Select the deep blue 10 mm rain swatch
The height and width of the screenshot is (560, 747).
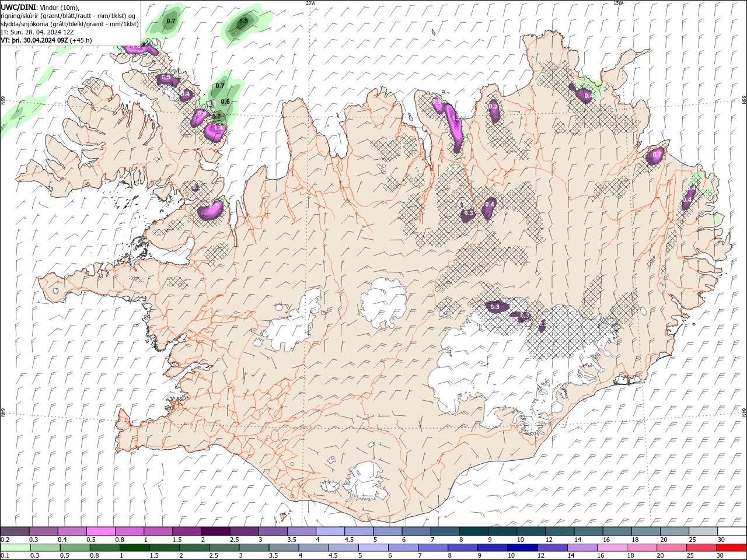coord(522,548)
